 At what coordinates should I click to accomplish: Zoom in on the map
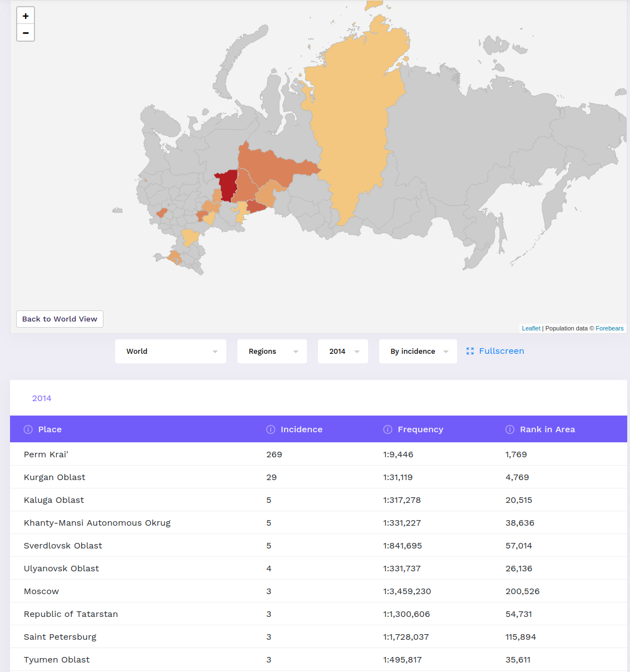[x=26, y=16]
